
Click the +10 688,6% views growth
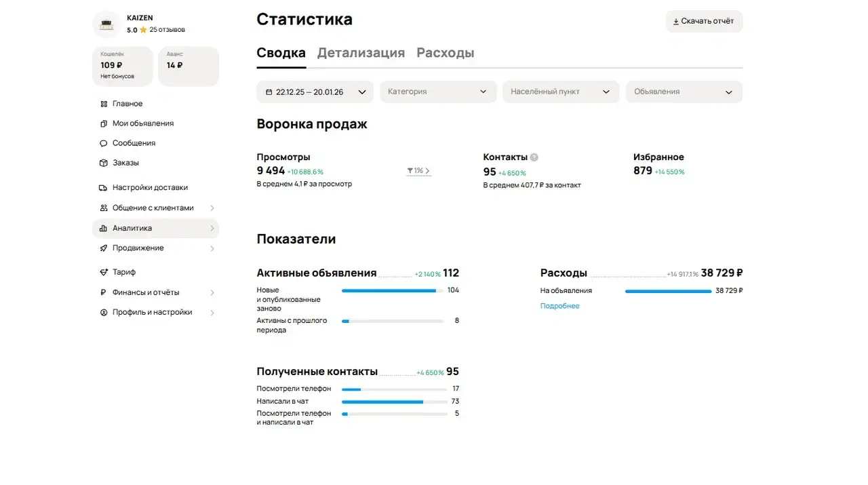coord(305,172)
